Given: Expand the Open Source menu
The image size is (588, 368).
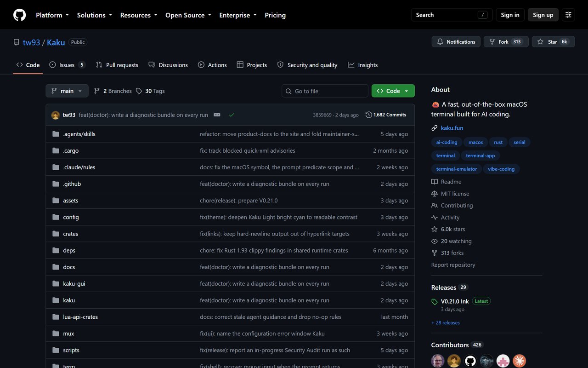Looking at the screenshot, I should (188, 15).
